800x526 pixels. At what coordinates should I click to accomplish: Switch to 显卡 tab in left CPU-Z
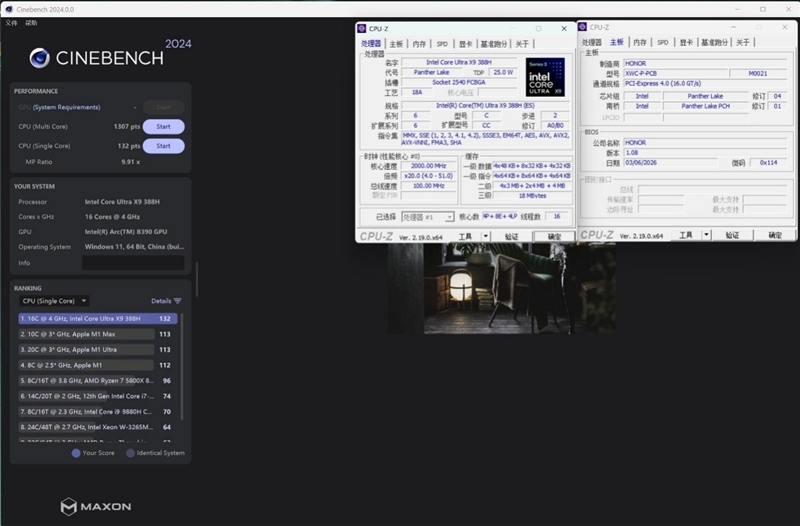click(465, 44)
